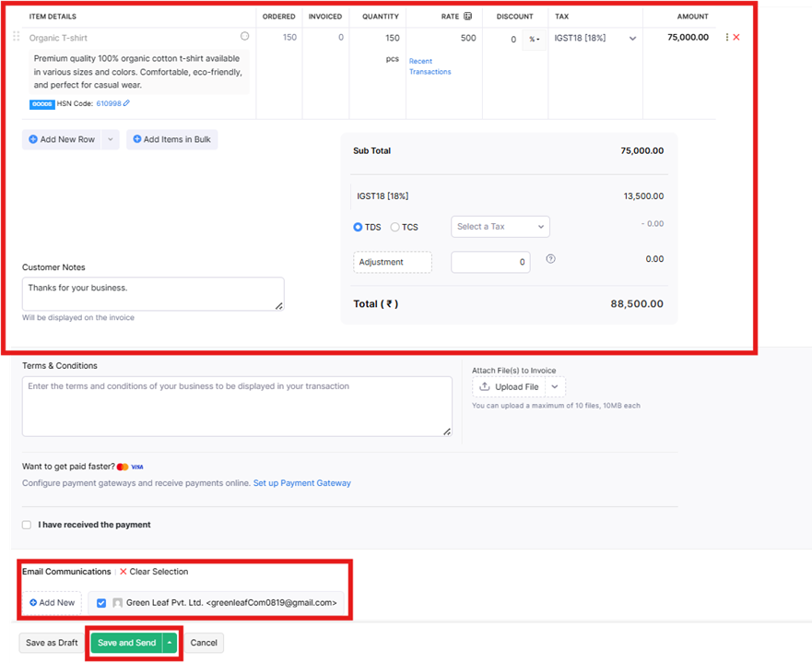Open the Select a Tax dropdown
The width and height of the screenshot is (812, 663).
pyautogui.click(x=500, y=226)
